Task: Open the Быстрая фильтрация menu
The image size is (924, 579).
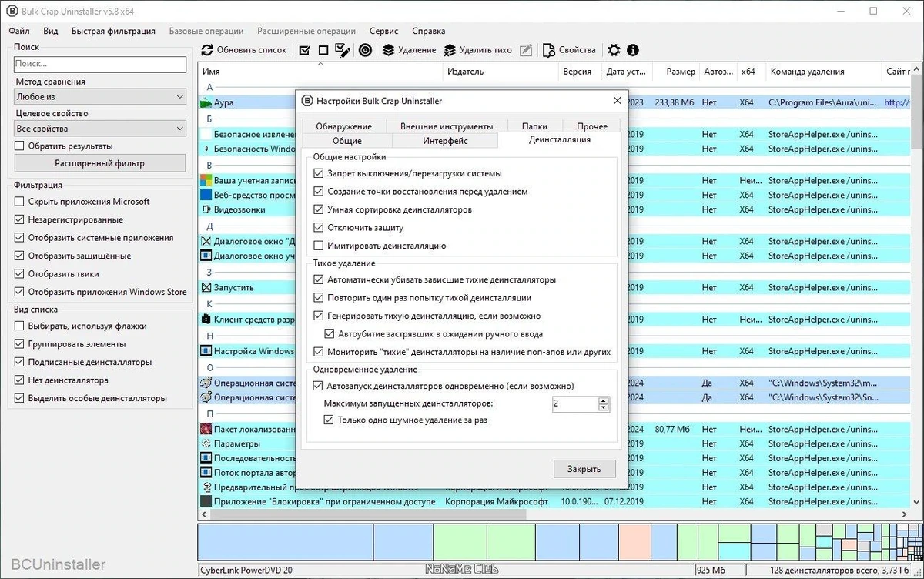Action: pos(113,31)
